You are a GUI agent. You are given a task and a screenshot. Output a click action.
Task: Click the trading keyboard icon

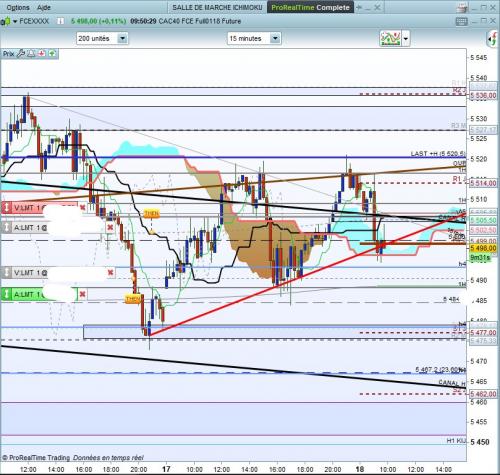461,21
